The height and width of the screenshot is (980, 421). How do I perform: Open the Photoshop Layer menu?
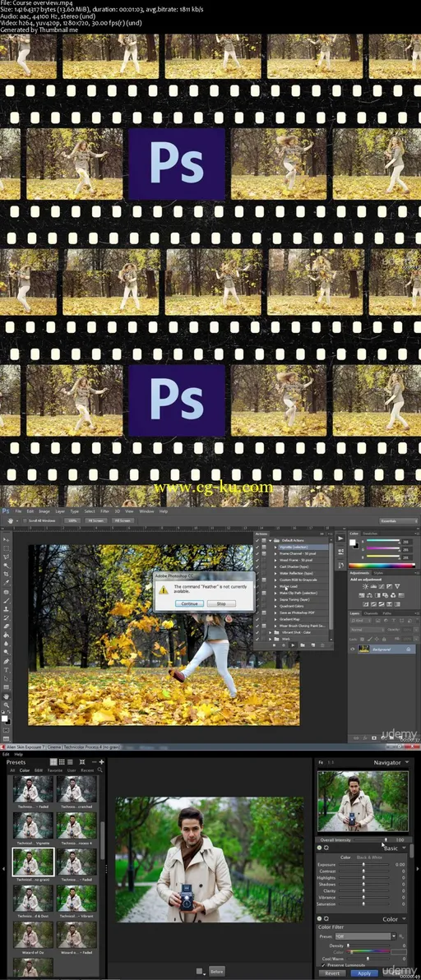pos(60,511)
